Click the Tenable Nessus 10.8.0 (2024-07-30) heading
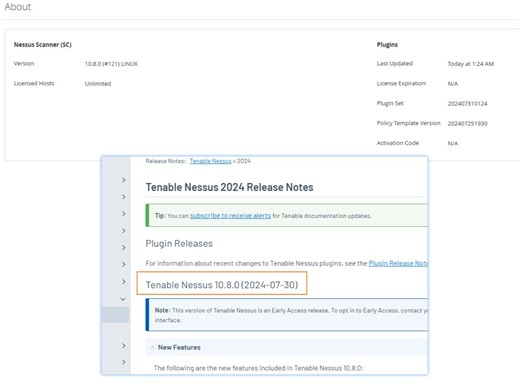520x389 pixels. coord(222,285)
